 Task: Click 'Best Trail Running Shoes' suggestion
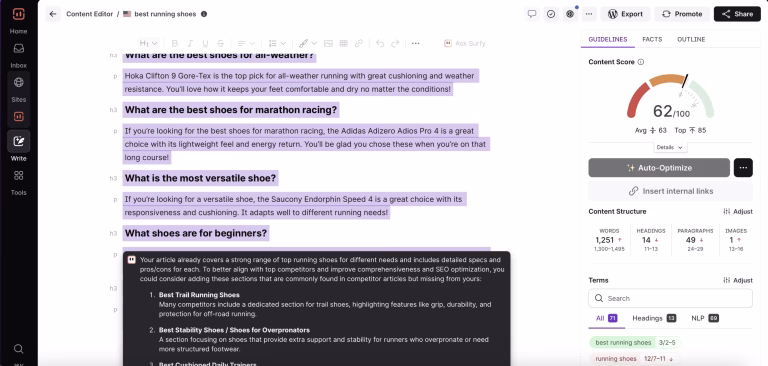coord(199,295)
